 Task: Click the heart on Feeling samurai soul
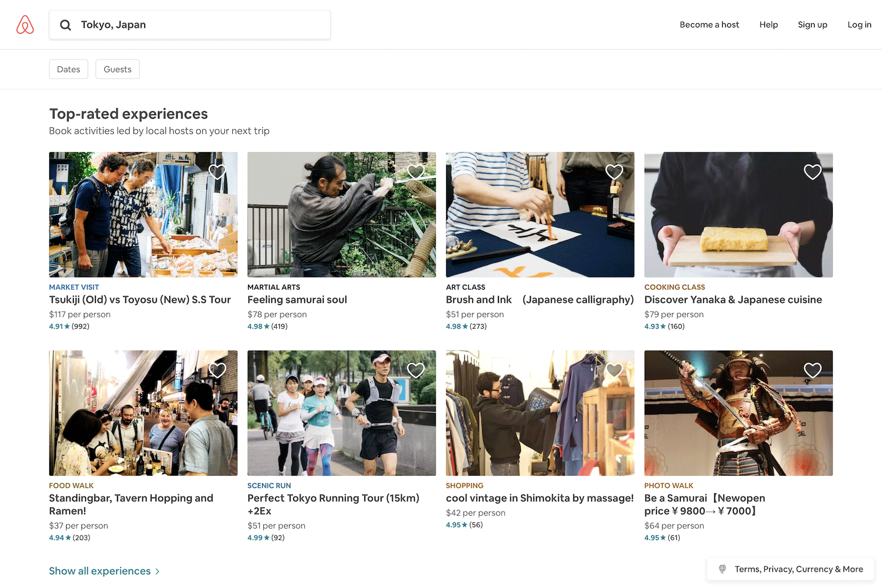pos(416,171)
